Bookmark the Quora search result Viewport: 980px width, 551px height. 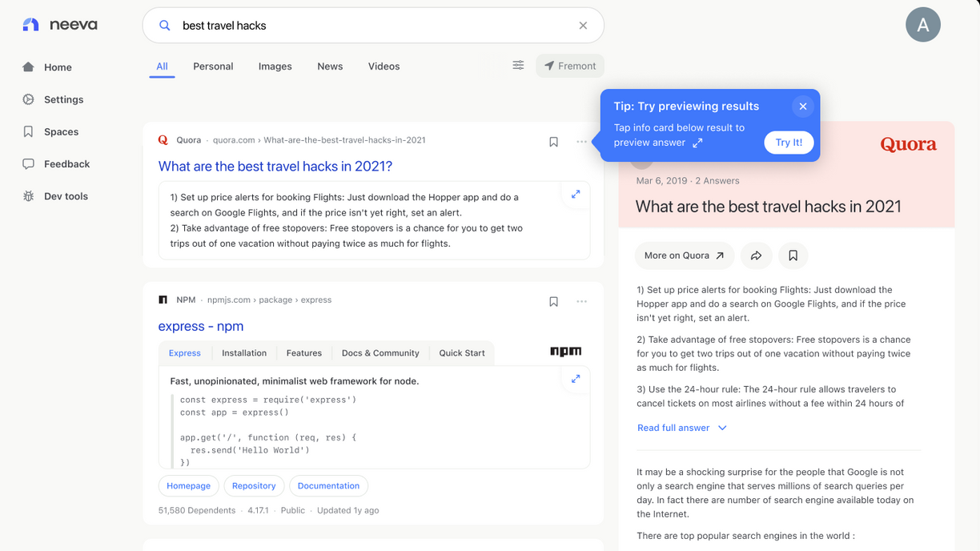[x=553, y=142]
